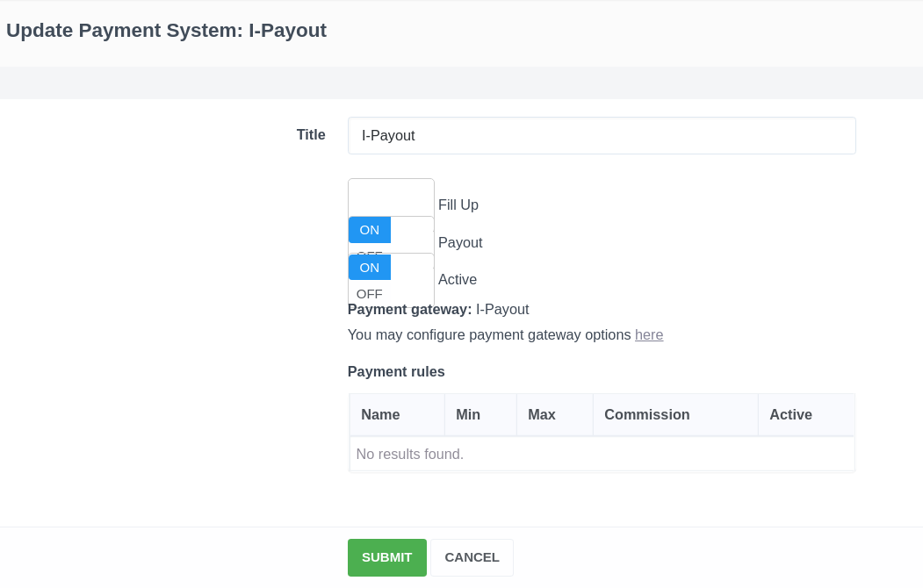Click the 'Payment rules' section heading
This screenshot has width=923, height=588.
coord(396,371)
